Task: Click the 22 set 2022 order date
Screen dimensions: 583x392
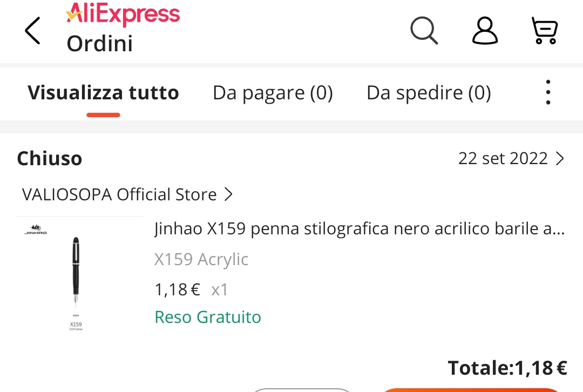Action: 503,159
